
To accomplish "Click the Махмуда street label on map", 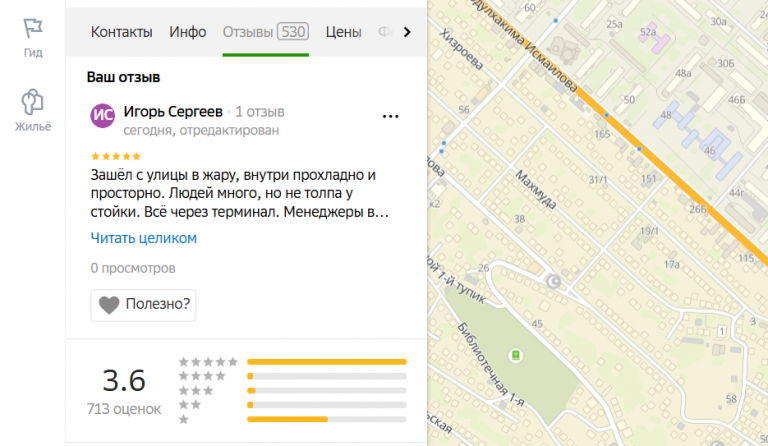I will coord(536,190).
